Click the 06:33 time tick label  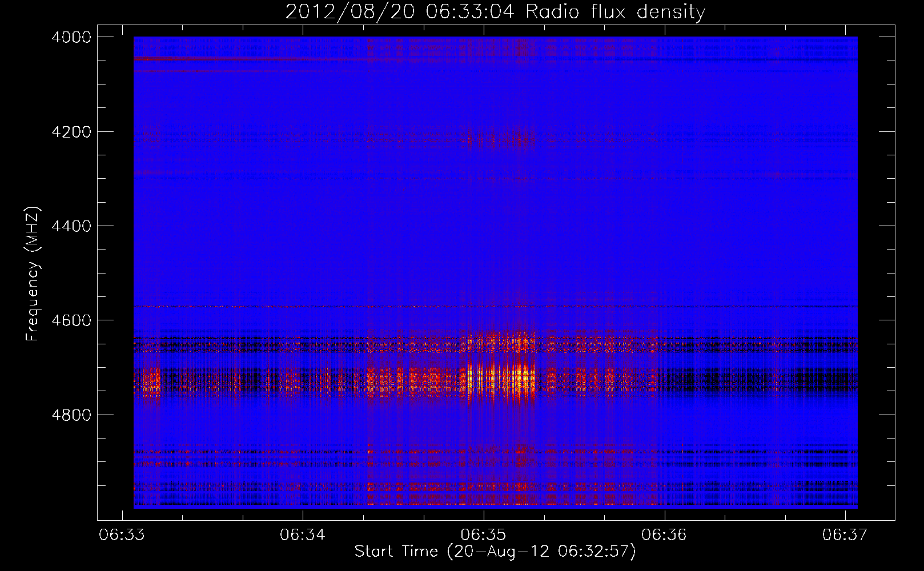(122, 535)
